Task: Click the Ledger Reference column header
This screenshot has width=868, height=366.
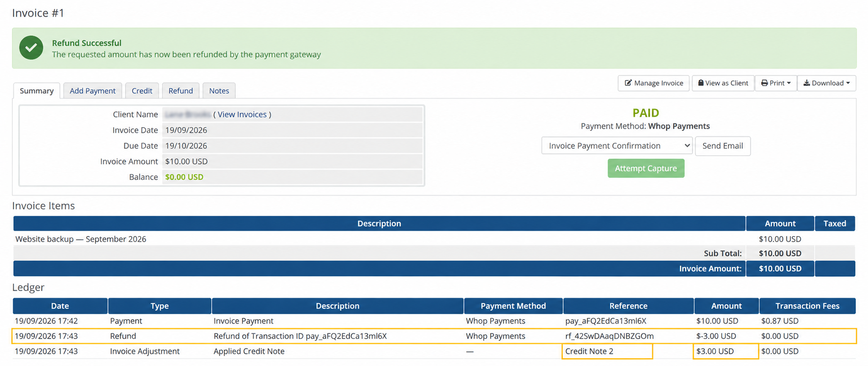Action: 628,306
